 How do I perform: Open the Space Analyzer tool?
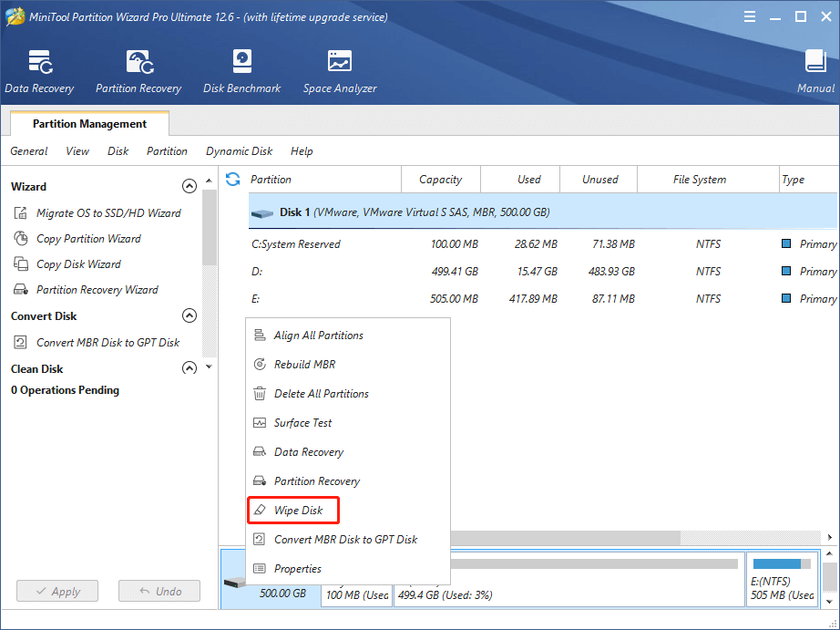[340, 72]
